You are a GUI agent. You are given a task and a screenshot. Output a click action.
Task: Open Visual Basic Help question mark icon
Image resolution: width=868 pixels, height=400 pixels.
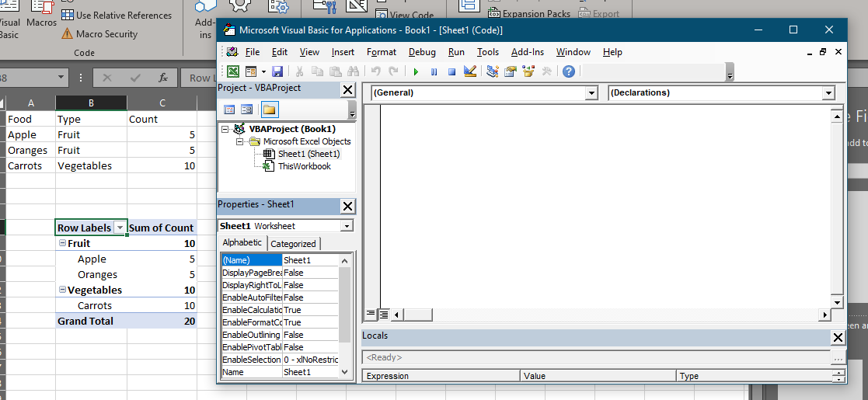569,71
